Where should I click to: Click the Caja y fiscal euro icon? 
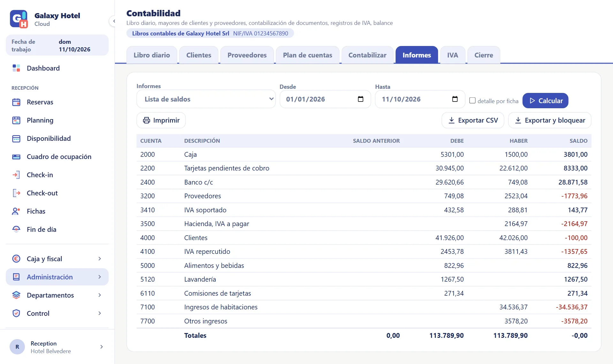(x=16, y=259)
